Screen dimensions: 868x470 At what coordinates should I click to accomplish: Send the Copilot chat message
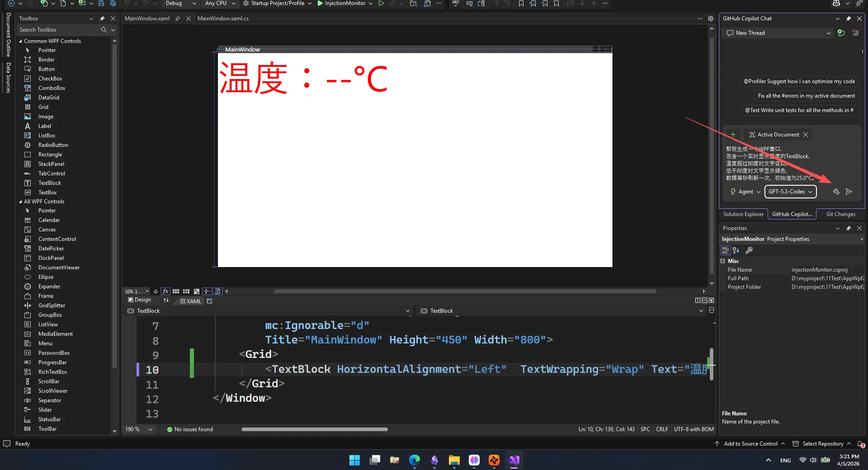tap(849, 192)
